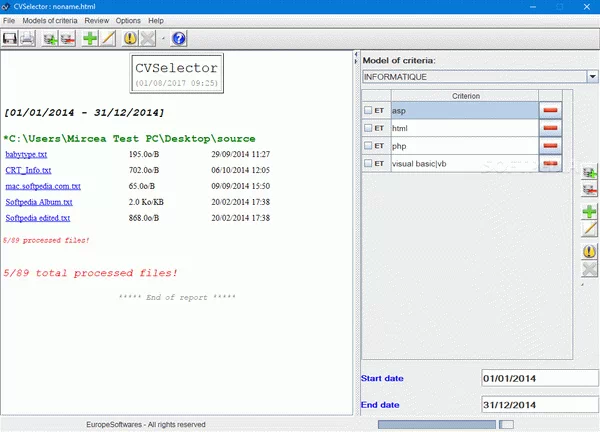Open the Help menu

pyautogui.click(x=156, y=21)
